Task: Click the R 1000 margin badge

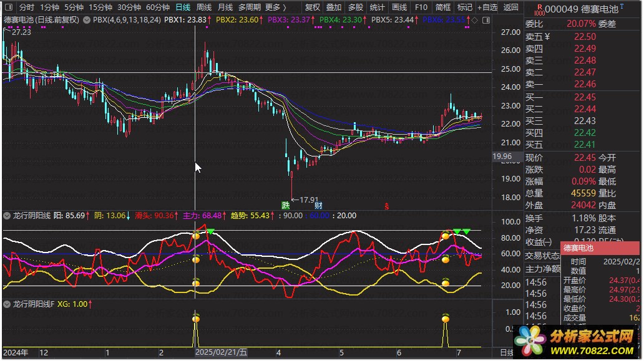Action: coord(540,10)
